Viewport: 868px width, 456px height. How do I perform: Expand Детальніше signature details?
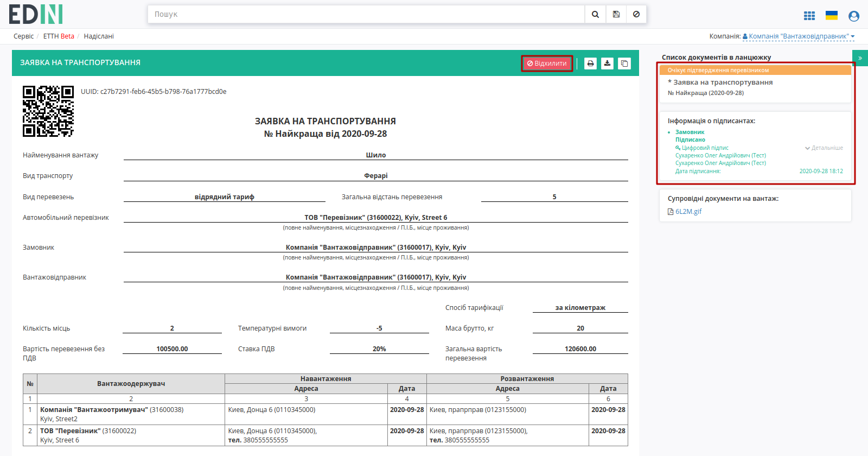click(x=824, y=148)
